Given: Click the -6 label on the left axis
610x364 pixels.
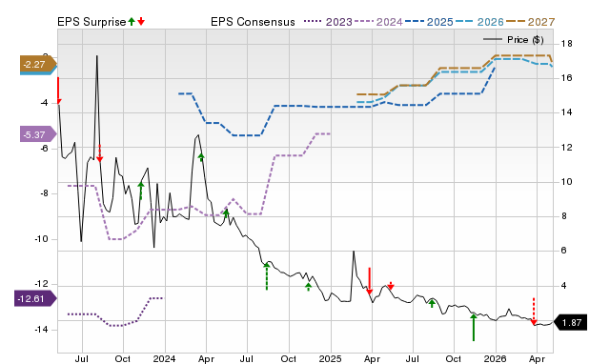Looking at the screenshot, I should coord(44,148).
